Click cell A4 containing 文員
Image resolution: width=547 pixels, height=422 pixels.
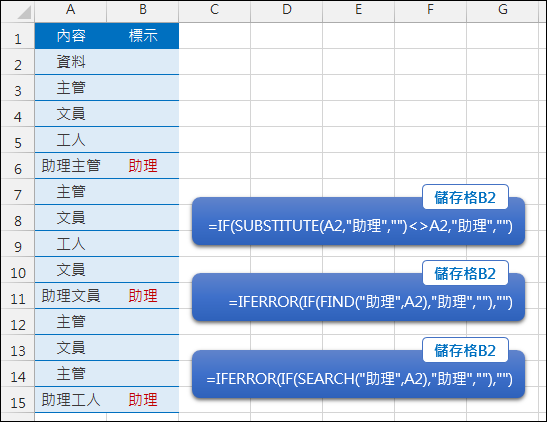pyautogui.click(x=70, y=114)
